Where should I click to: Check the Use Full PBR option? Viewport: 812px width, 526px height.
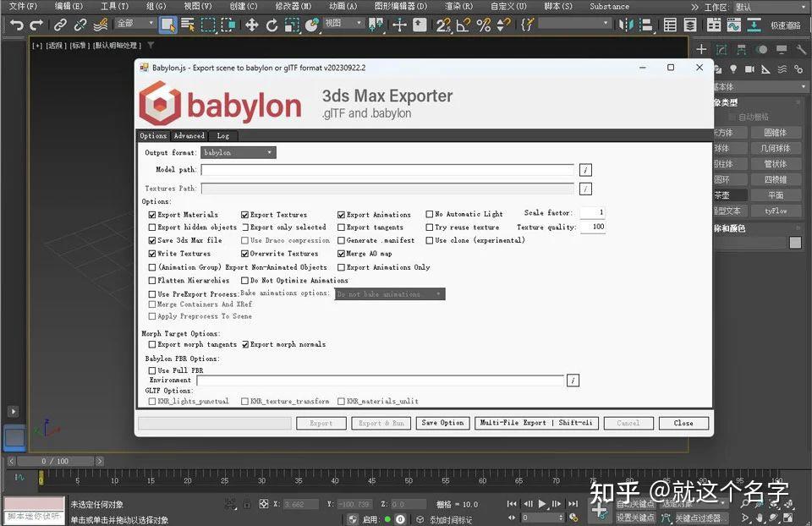coord(152,370)
